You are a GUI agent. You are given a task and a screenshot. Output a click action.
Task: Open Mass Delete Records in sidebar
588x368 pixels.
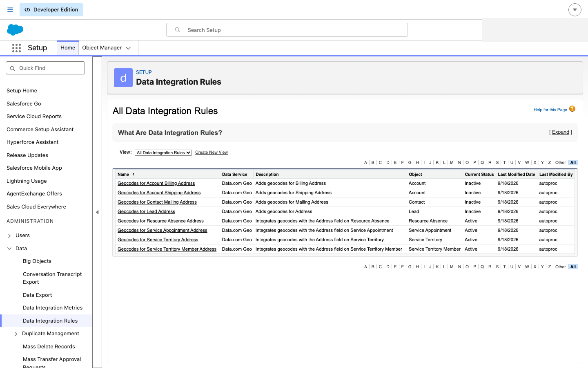(x=49, y=347)
